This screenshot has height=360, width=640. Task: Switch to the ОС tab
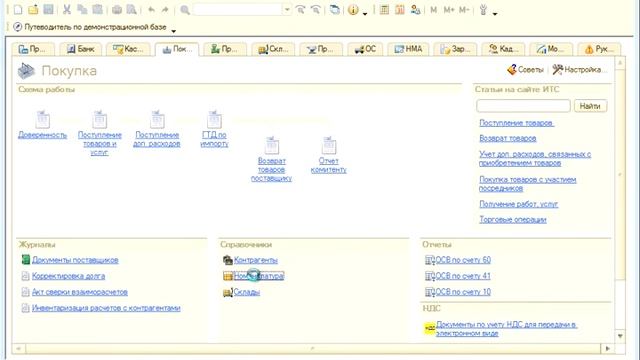click(365, 49)
